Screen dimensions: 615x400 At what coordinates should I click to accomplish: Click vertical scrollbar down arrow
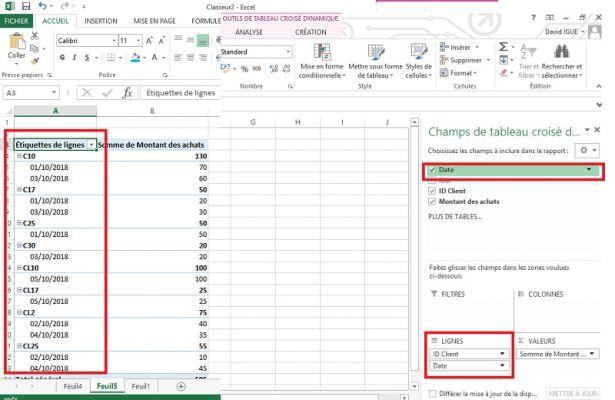coord(414,386)
